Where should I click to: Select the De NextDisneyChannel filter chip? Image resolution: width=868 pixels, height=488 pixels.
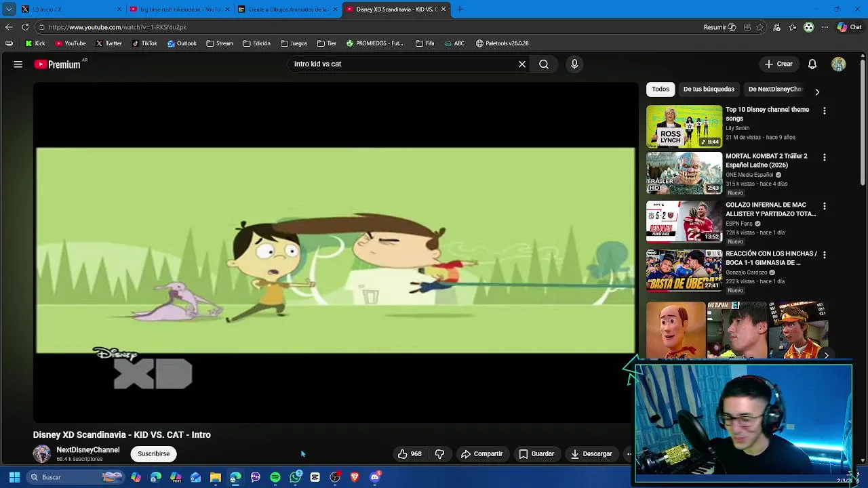pos(775,89)
